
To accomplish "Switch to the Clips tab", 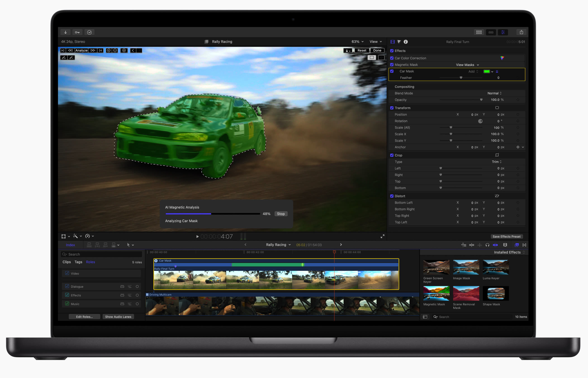I will 66,262.
